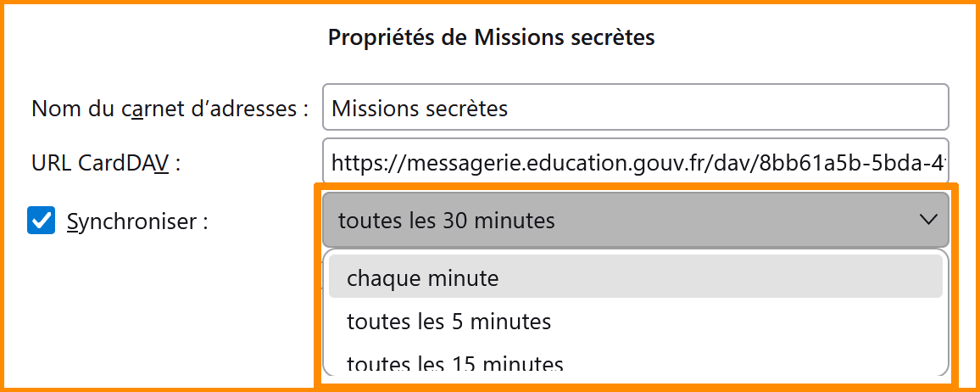Viewport: 980px width, 392px height.
Task: Click the selected value "toutes les 30 minutes"
Action: pyautogui.click(x=447, y=221)
